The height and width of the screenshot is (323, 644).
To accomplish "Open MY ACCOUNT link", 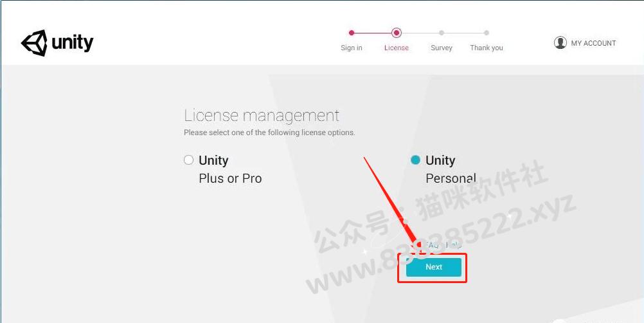I will click(593, 43).
